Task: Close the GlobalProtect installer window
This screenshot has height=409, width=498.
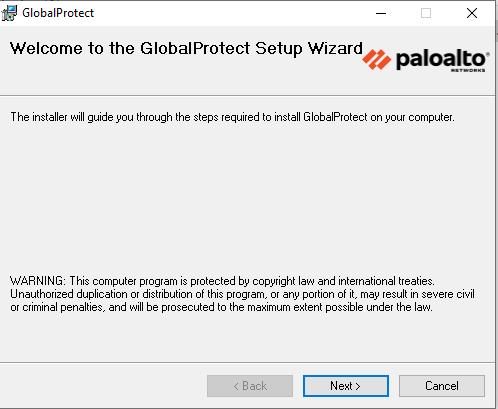Action: [472, 13]
